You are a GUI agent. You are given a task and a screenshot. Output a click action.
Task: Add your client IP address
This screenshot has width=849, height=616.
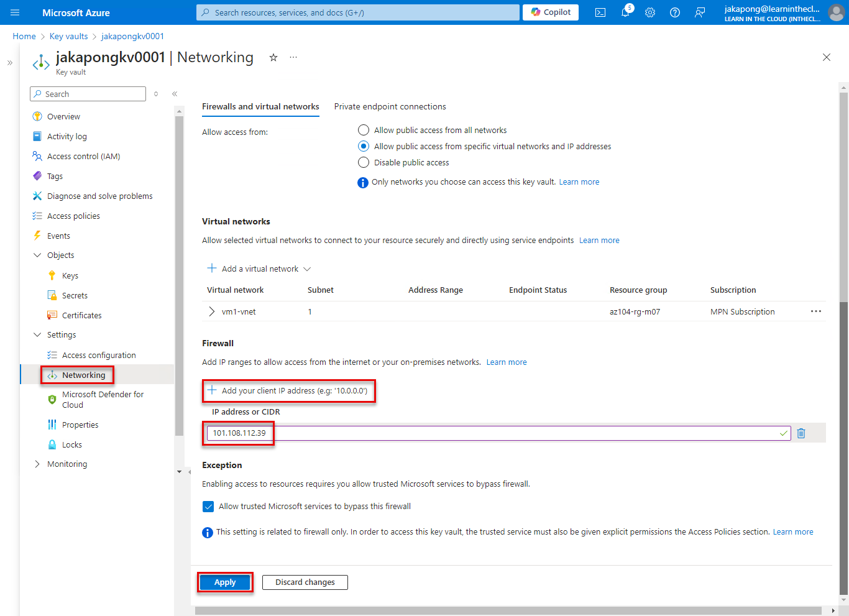(288, 390)
